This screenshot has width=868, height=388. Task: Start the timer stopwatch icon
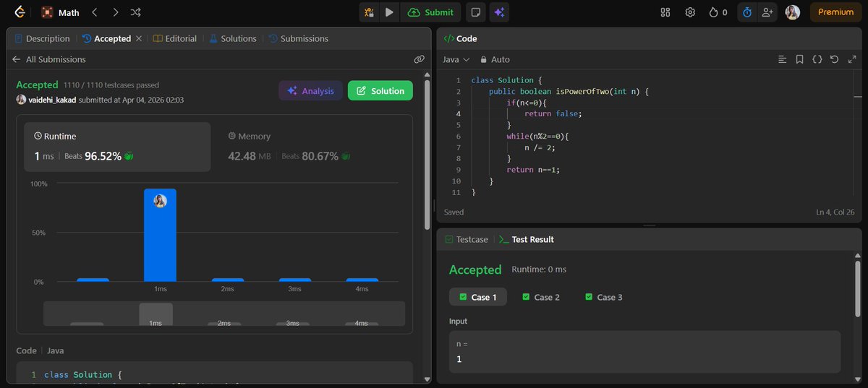click(747, 12)
